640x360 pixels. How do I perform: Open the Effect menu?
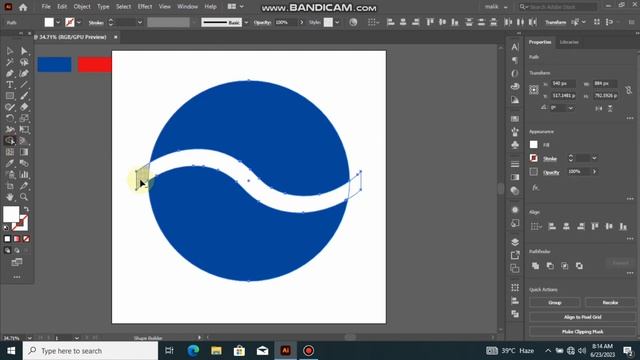(144, 7)
